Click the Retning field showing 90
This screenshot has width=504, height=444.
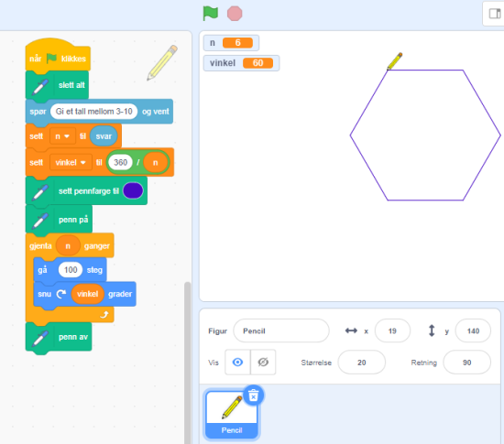[466, 363]
